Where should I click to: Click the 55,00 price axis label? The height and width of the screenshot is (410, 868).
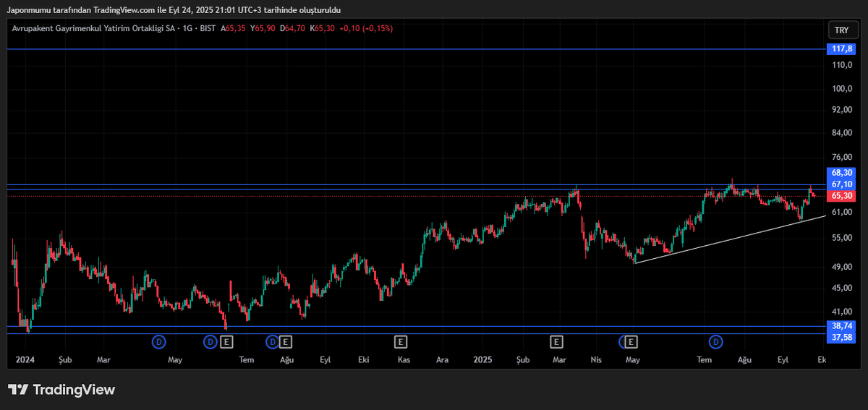tap(842, 237)
